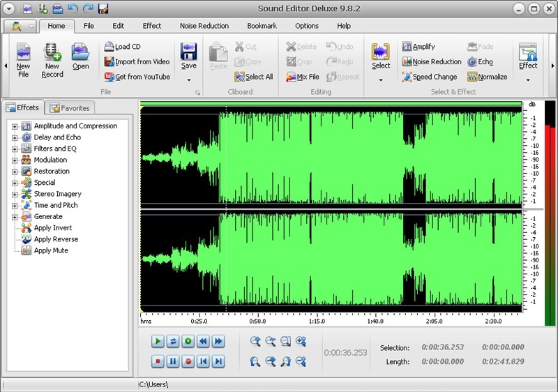
Task: Click the quick access Redo arrow
Action: (x=88, y=8)
